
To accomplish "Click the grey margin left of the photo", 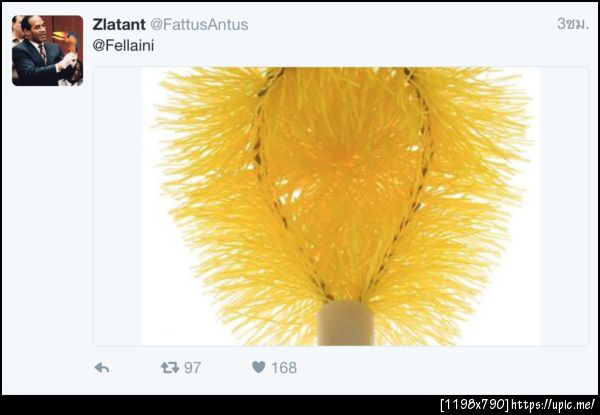I will click(x=117, y=207).
